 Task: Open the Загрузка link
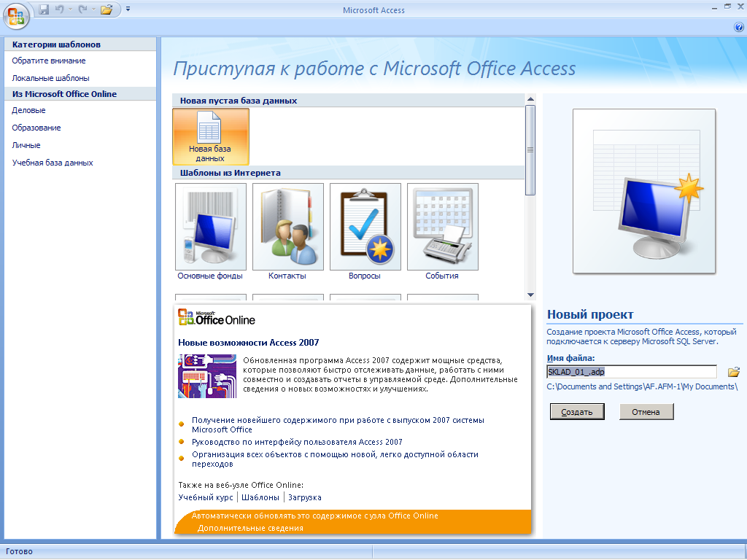(x=304, y=497)
